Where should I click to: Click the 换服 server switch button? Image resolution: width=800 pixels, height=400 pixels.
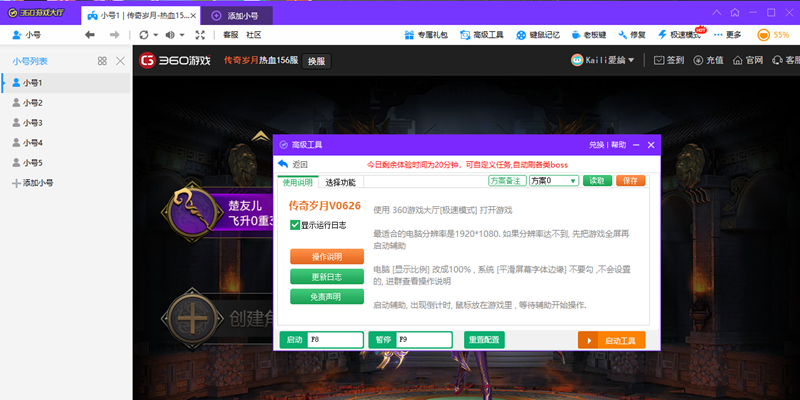[x=316, y=61]
